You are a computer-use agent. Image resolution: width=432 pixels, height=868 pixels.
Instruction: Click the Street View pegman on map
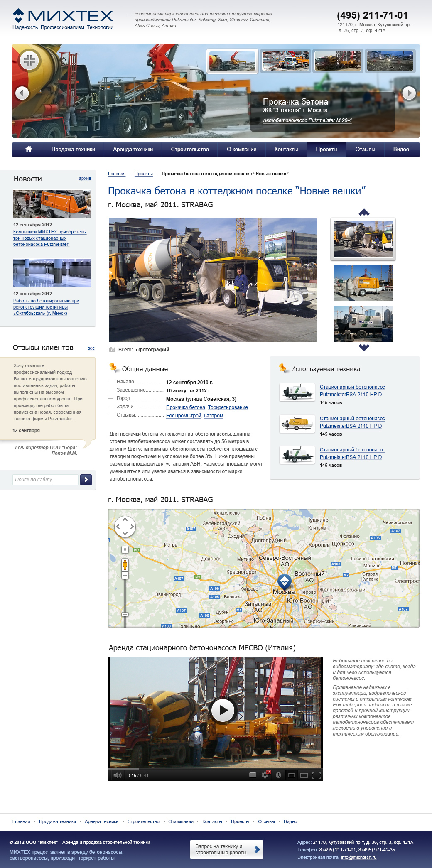[x=125, y=564]
